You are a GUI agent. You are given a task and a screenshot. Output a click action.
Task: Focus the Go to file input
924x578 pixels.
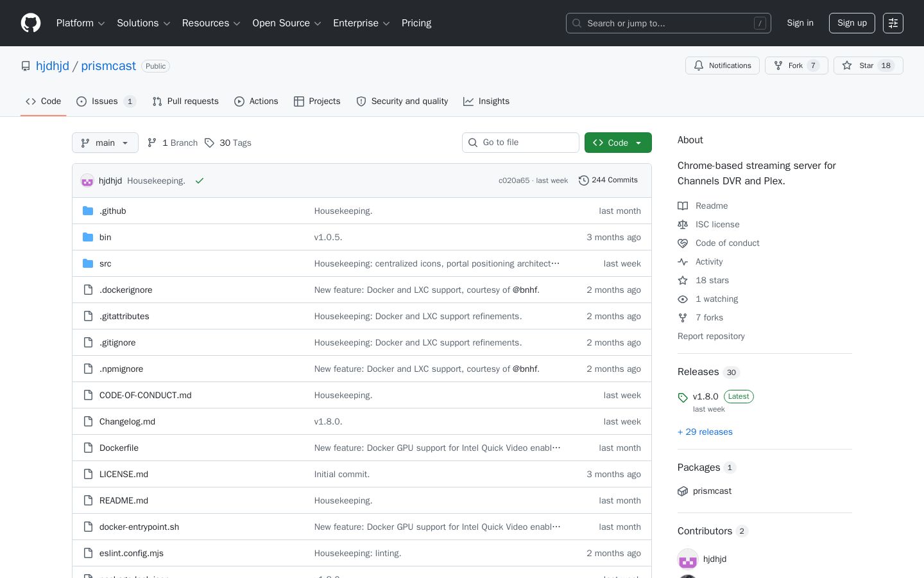click(x=520, y=143)
